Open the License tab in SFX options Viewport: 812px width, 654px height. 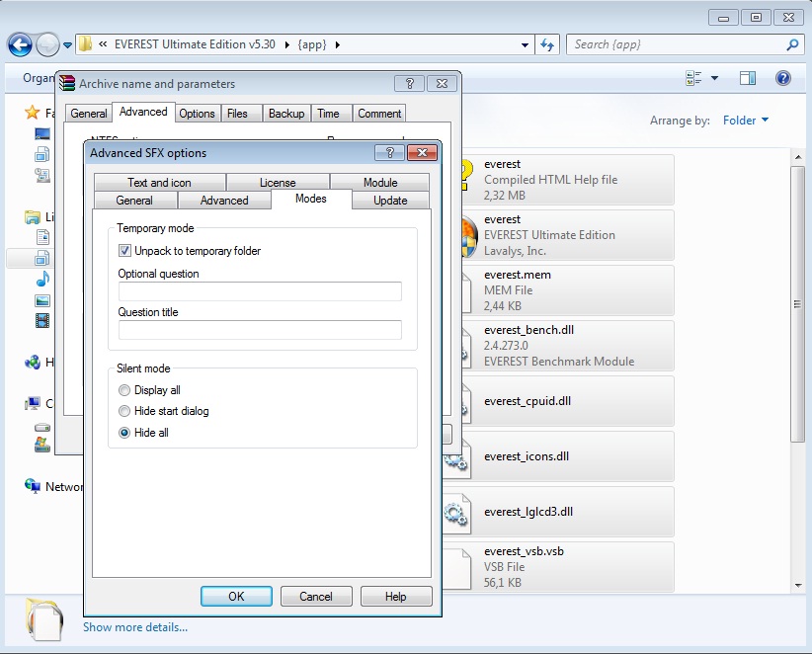[278, 183]
